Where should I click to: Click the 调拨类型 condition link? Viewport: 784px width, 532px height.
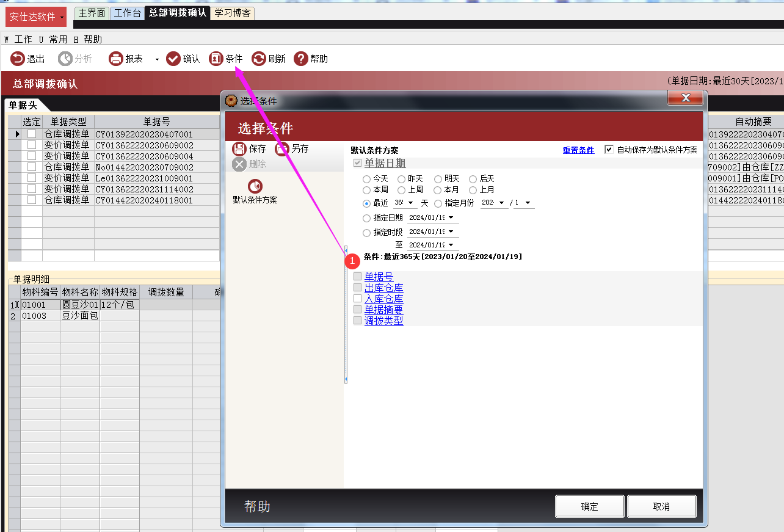coord(383,320)
